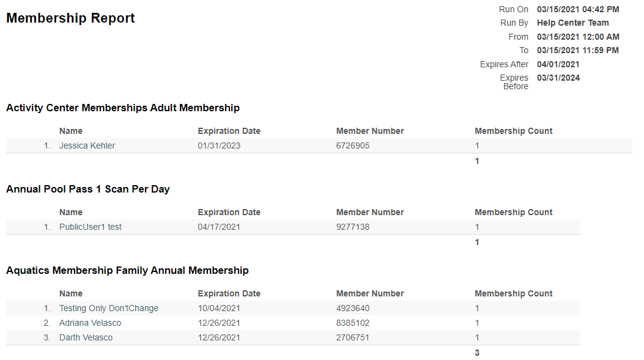The width and height of the screenshot is (644, 360).
Task: Click the Membership Report title
Action: click(71, 18)
